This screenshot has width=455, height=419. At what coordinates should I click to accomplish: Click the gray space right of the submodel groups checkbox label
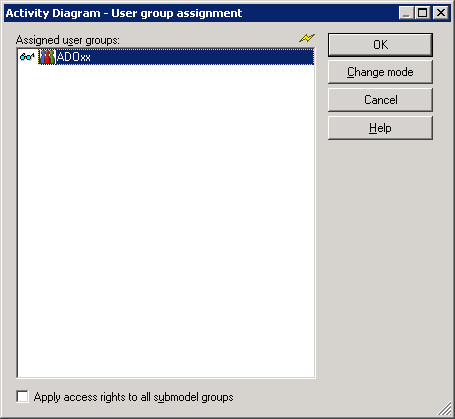pyautogui.click(x=333, y=397)
